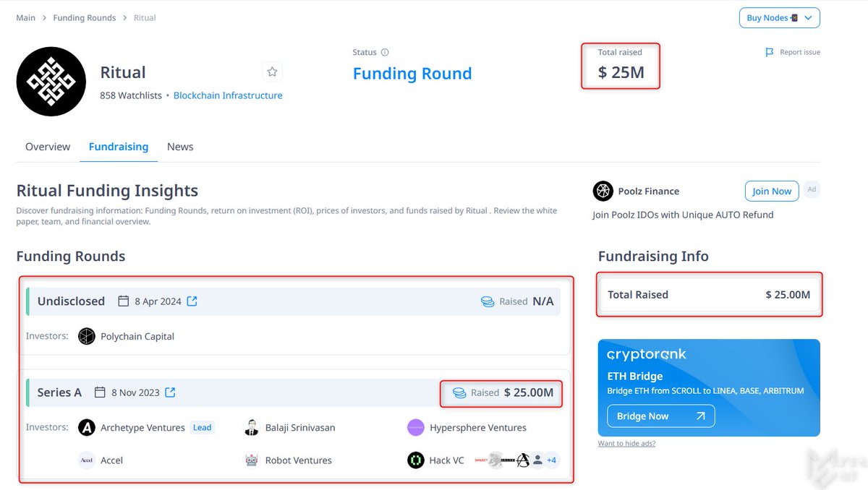
Task: Click the Lead badge
Action: (203, 427)
